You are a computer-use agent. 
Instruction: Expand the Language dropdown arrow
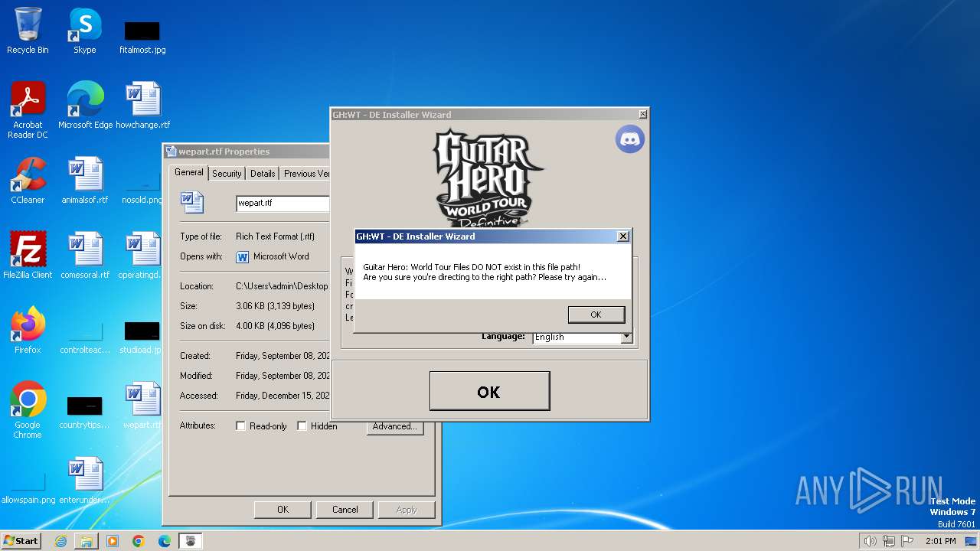point(626,337)
